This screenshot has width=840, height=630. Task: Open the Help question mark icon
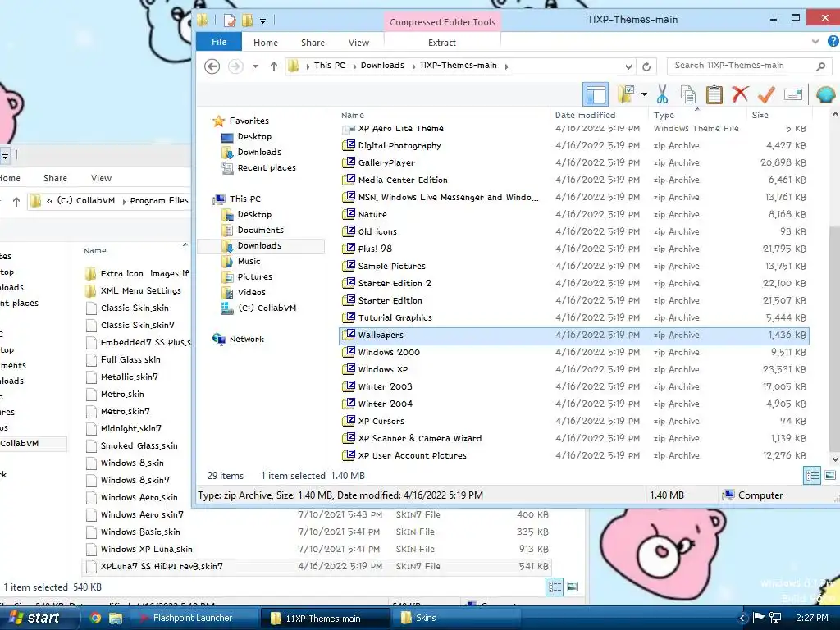[833, 41]
